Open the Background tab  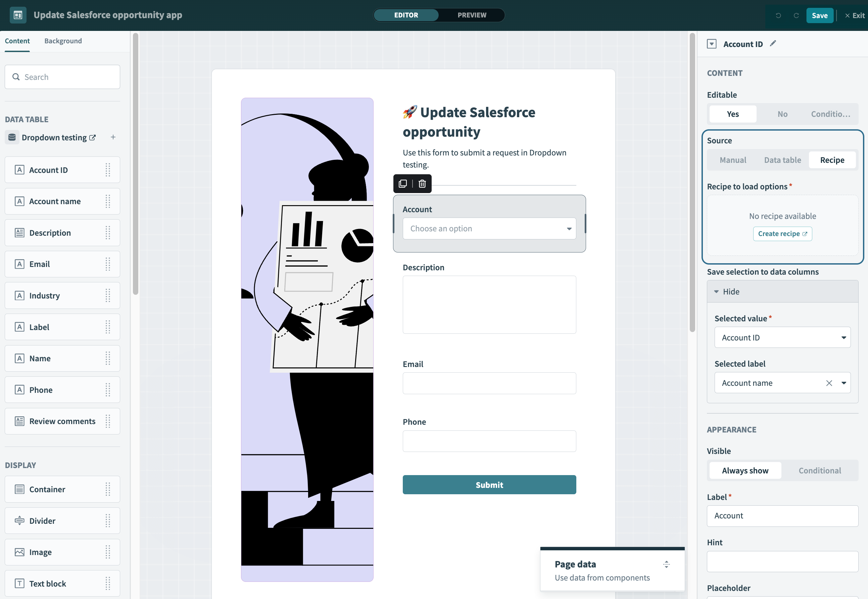coord(63,41)
